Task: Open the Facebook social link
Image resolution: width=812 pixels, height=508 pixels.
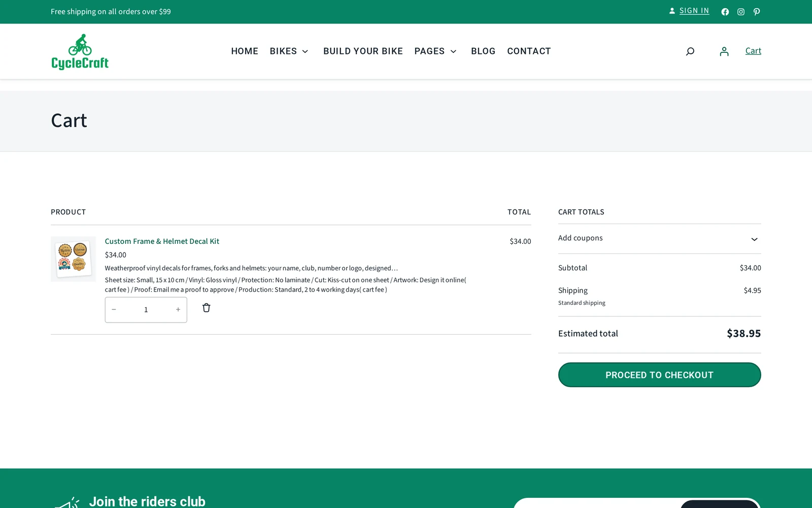Action: pyautogui.click(x=725, y=12)
